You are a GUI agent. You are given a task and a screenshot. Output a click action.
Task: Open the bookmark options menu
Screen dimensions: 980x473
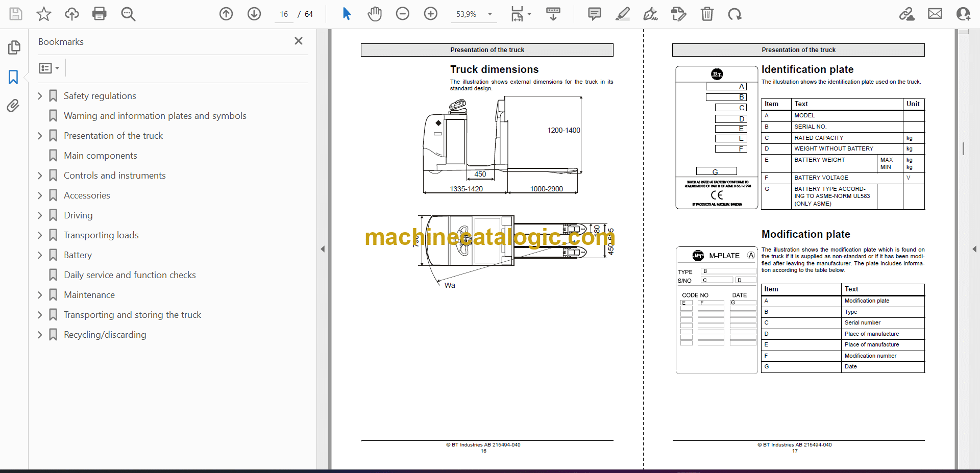pos(49,68)
